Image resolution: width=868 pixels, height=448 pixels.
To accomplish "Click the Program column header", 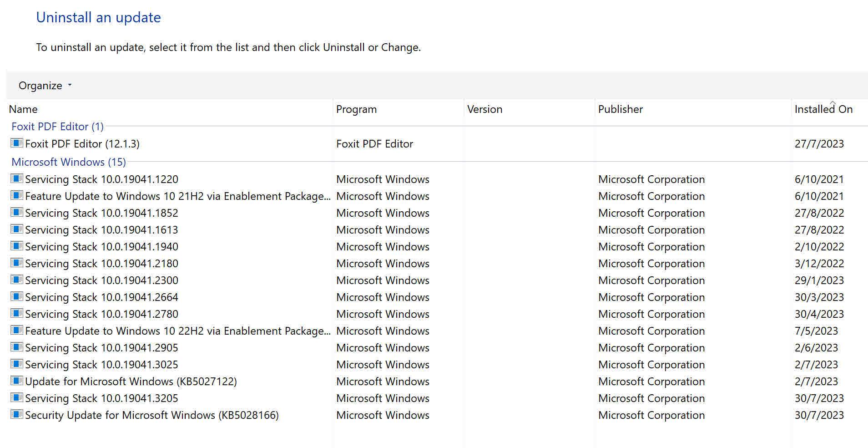I will (x=356, y=109).
